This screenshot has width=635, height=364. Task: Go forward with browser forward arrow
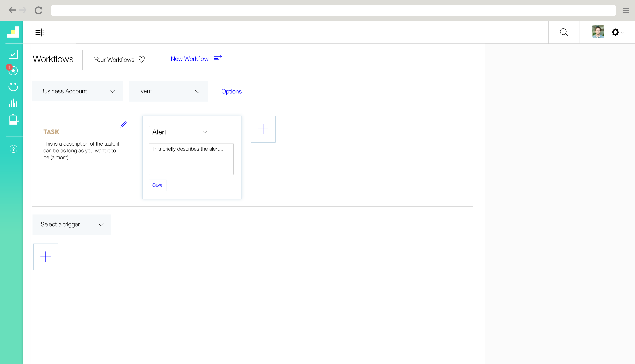coord(23,10)
